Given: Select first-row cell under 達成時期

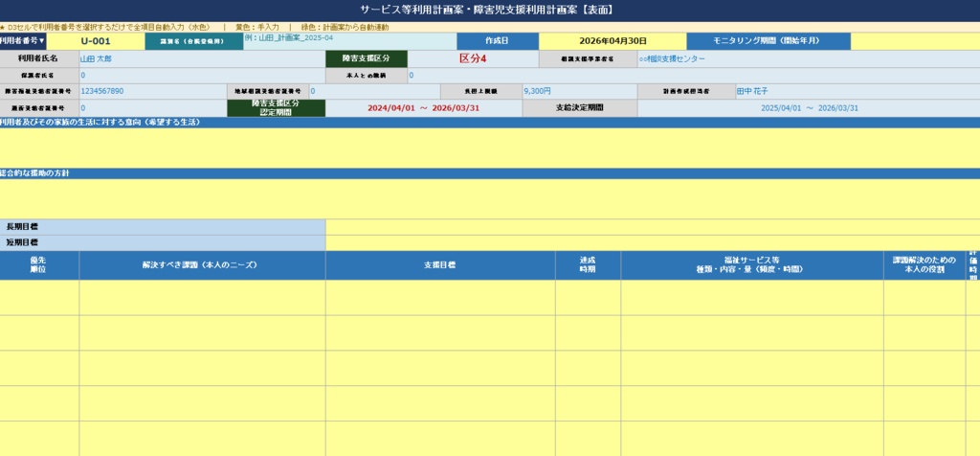Looking at the screenshot, I should 588,298.
